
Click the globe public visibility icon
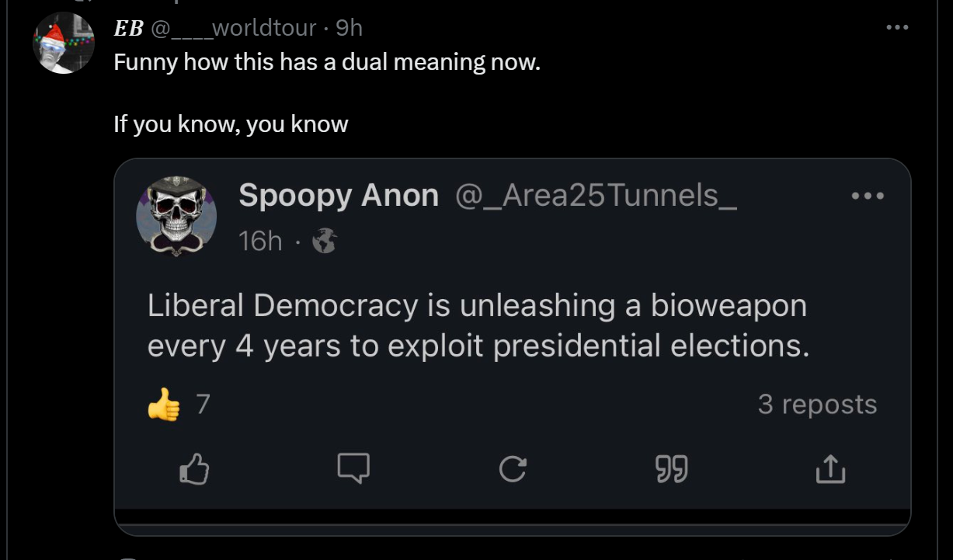(324, 243)
